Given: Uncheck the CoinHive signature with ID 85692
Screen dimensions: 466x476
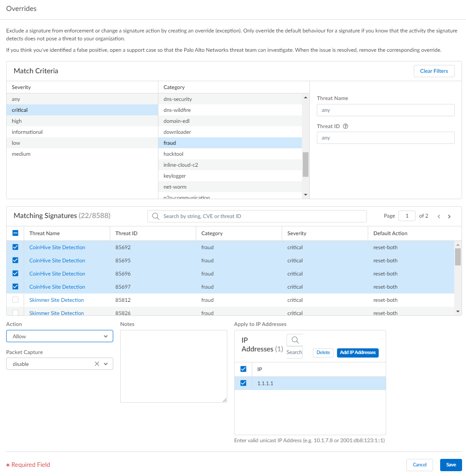Looking at the screenshot, I should (15, 247).
